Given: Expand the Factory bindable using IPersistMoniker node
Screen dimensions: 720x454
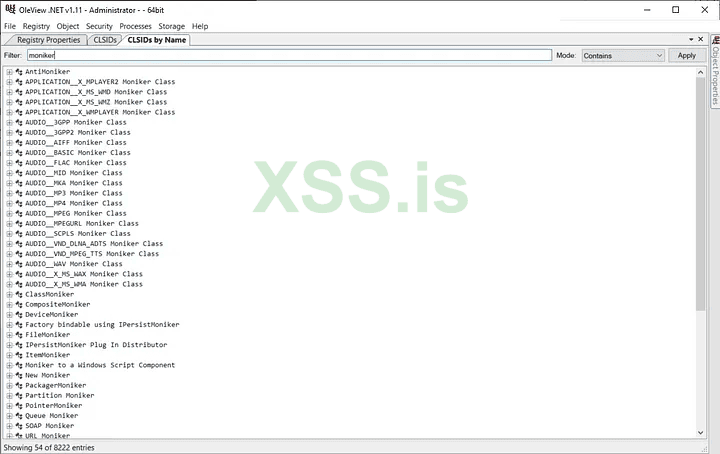Looking at the screenshot, I should point(9,325).
